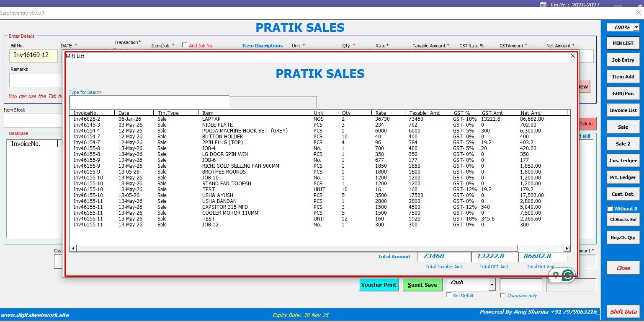This screenshot has width=644, height=322.
Task: Close the MIN List dialog
Action: pyautogui.click(x=573, y=56)
